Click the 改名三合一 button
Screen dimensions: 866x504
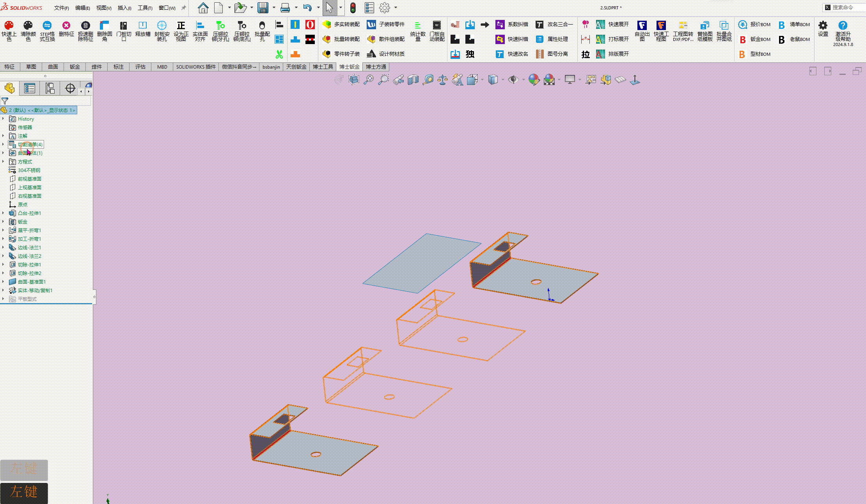[x=554, y=24]
